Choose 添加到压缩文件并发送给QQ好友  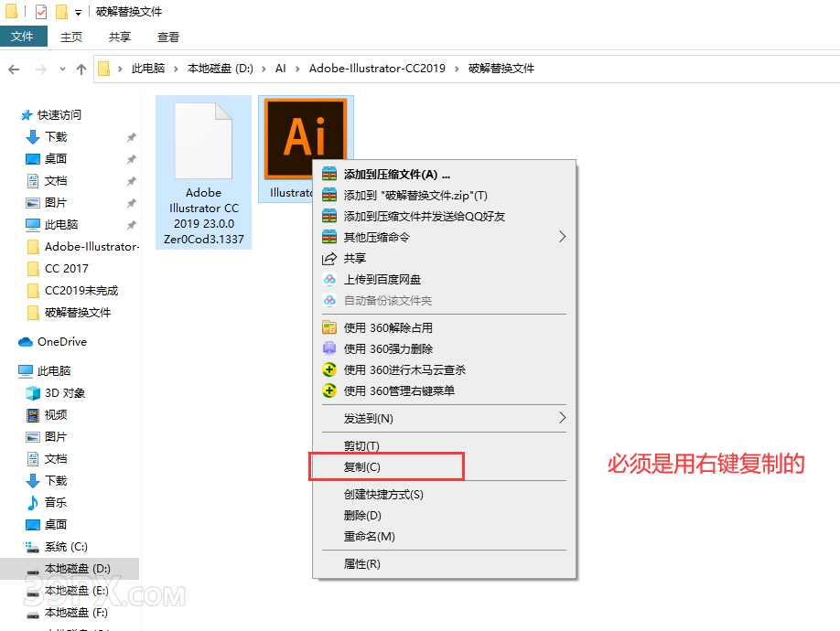pyautogui.click(x=444, y=216)
